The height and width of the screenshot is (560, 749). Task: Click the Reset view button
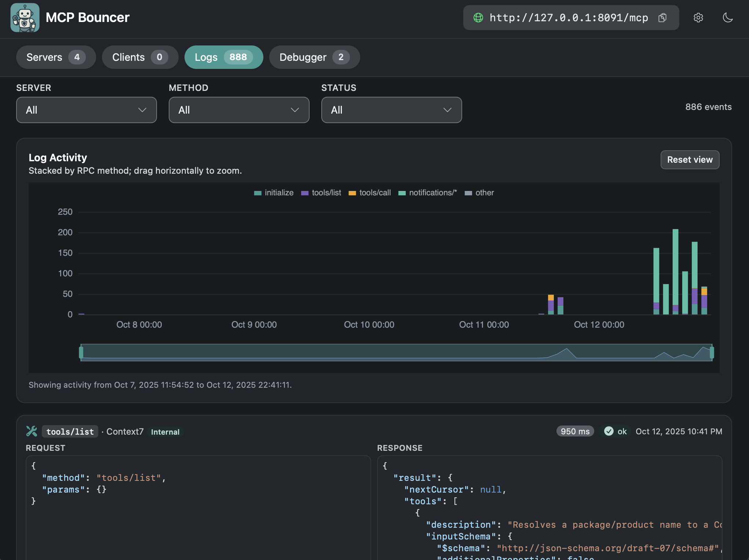point(690,160)
